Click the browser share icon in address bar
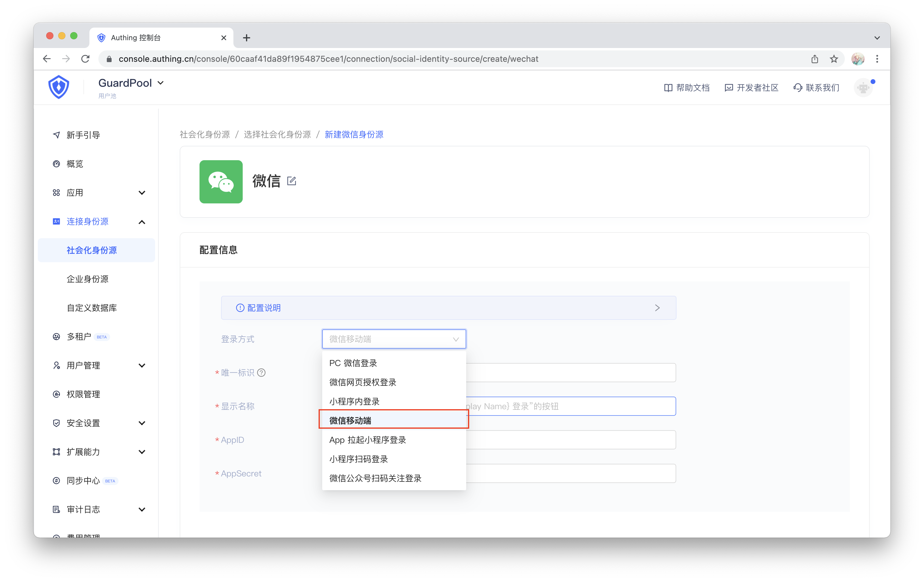This screenshot has height=582, width=924. 814,59
